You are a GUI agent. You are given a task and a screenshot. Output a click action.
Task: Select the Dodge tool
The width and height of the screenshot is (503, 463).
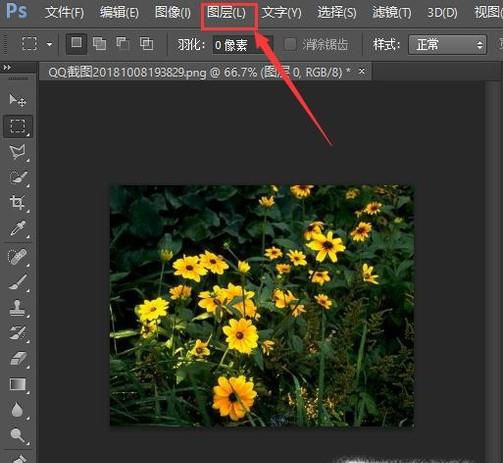pyautogui.click(x=17, y=435)
